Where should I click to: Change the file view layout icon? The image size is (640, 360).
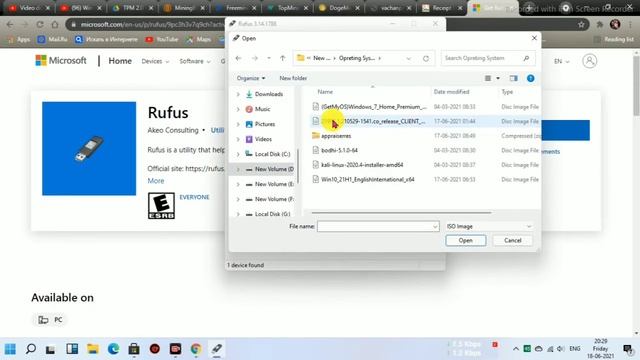pyautogui.click(x=488, y=78)
